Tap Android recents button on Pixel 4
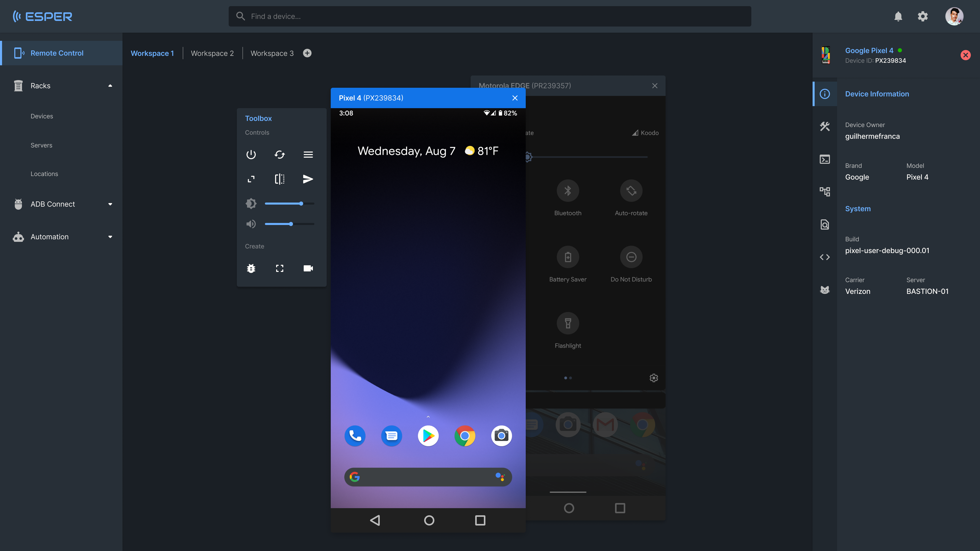 [480, 520]
